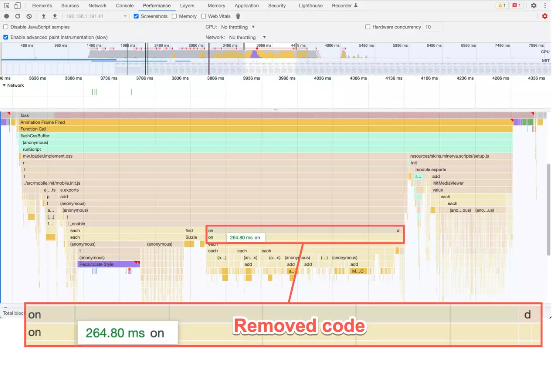
Task: Clear the recorded profile
Action: pyautogui.click(x=29, y=16)
